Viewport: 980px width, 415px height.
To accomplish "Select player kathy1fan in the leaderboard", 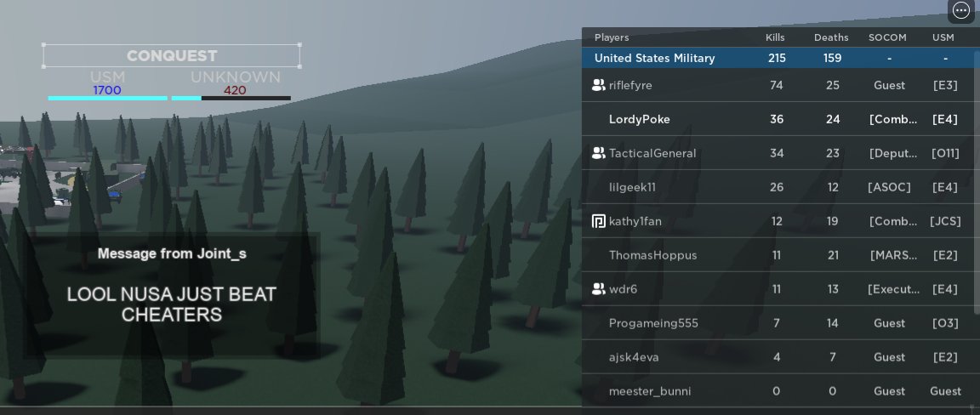I will pyautogui.click(x=778, y=221).
